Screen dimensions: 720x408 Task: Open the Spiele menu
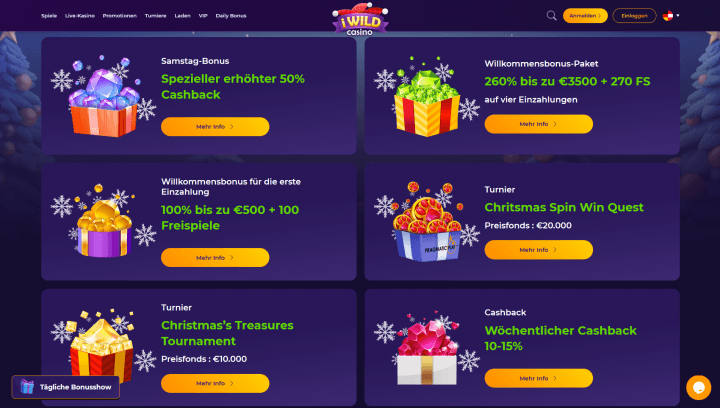tap(49, 16)
